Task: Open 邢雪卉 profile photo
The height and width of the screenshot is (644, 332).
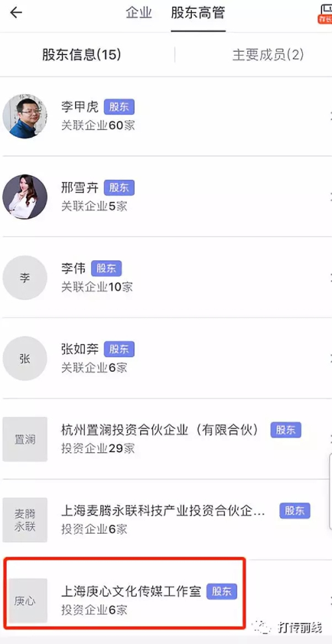Action: click(25, 197)
